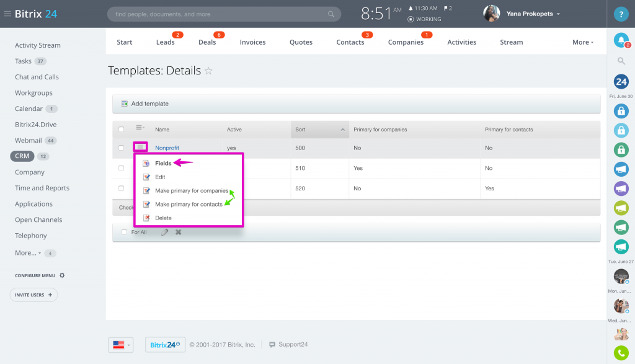Check the checkbox for the row sorted 510

point(121,168)
